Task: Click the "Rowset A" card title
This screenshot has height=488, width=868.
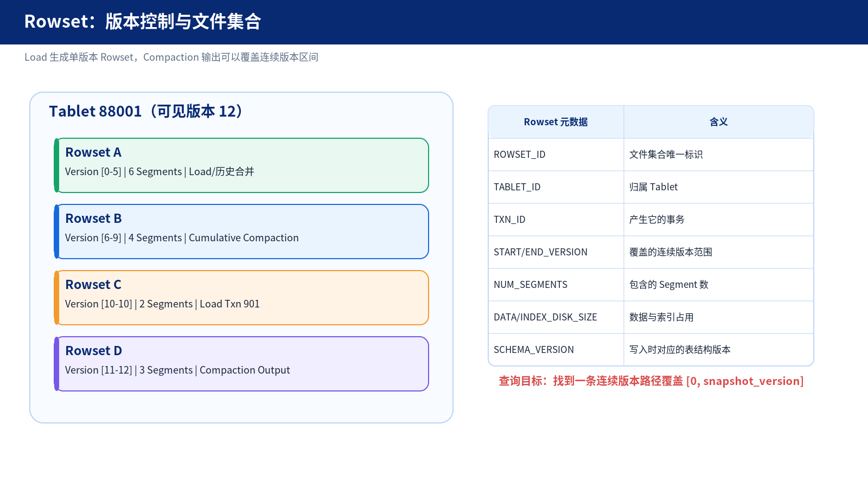Action: 93,152
